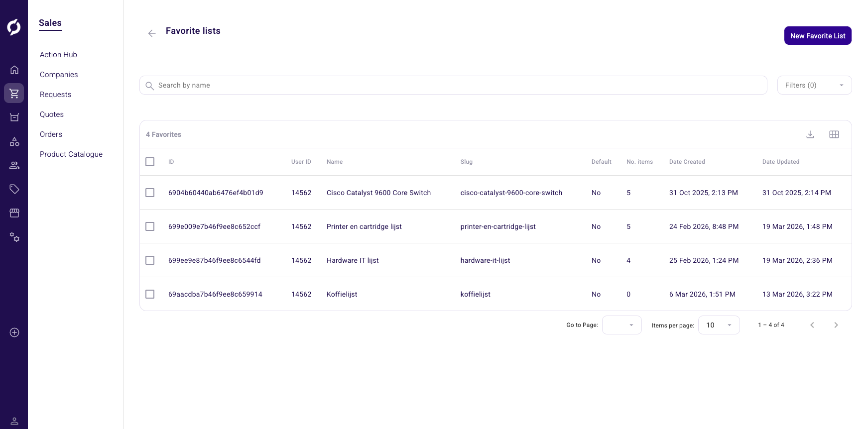The width and height of the screenshot is (868, 429).
Task: Click the Sales section heading
Action: pos(50,23)
